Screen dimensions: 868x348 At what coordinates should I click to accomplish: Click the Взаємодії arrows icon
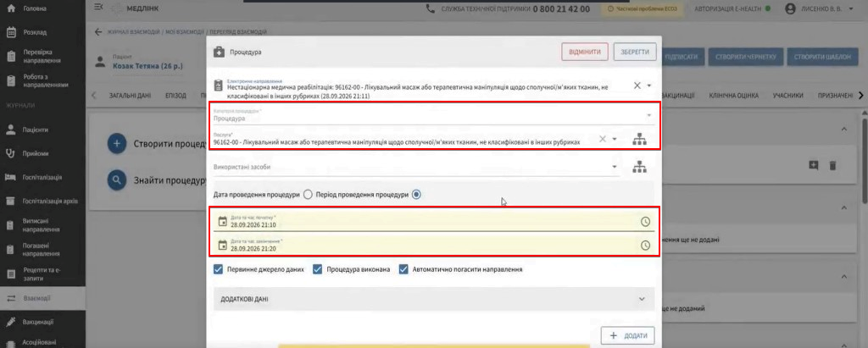pyautogui.click(x=10, y=298)
